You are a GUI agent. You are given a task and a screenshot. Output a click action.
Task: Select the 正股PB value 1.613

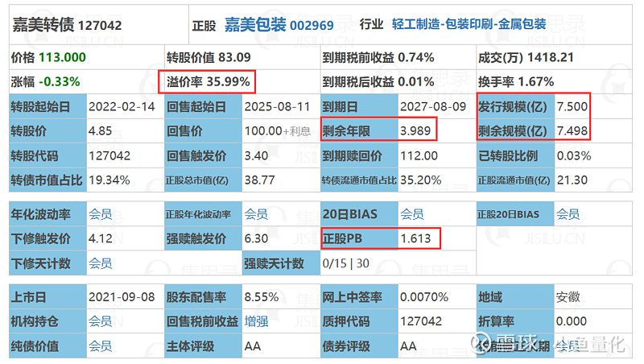pyautogui.click(x=415, y=238)
